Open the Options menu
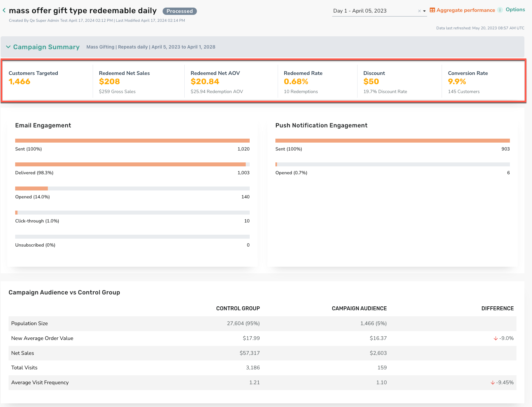Image resolution: width=532 pixels, height=407 pixels. pos(515,10)
